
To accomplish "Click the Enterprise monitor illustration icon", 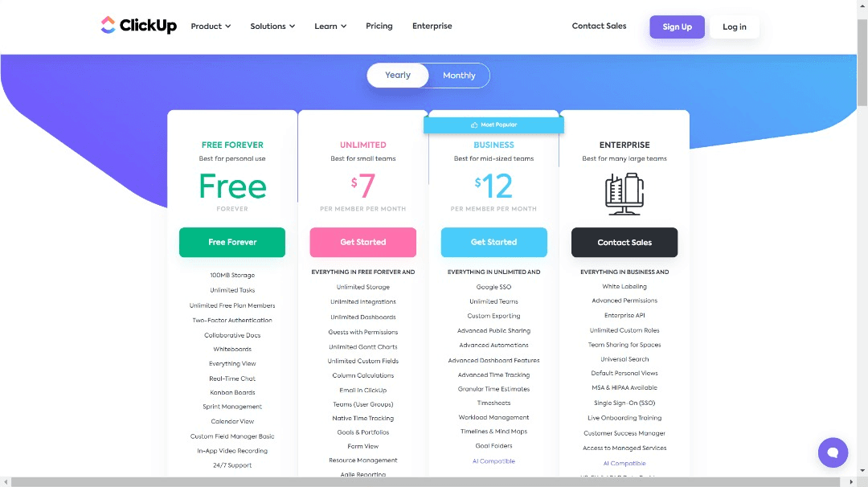I will [624, 193].
